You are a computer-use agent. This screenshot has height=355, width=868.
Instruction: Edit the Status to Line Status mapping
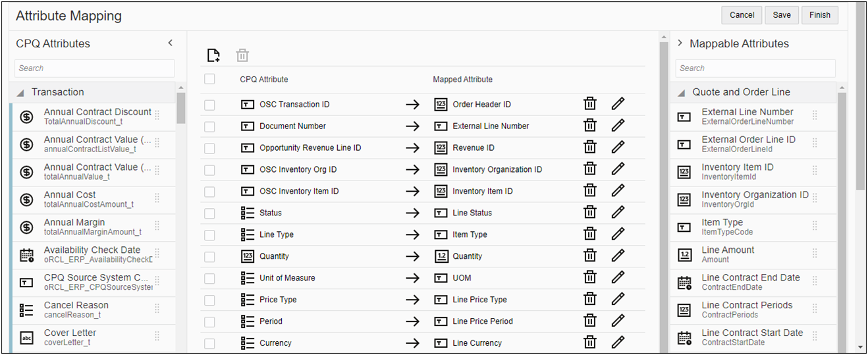click(x=618, y=213)
